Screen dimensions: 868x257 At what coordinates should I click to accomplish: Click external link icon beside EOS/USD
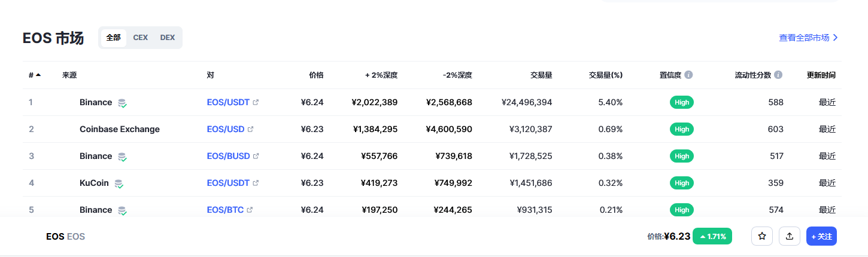tap(251, 129)
